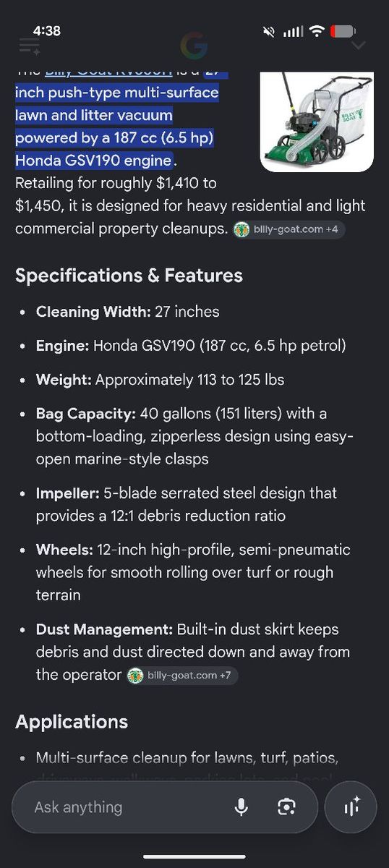
Task: Click the Billy Goat favicon beside +4
Action: (242, 229)
